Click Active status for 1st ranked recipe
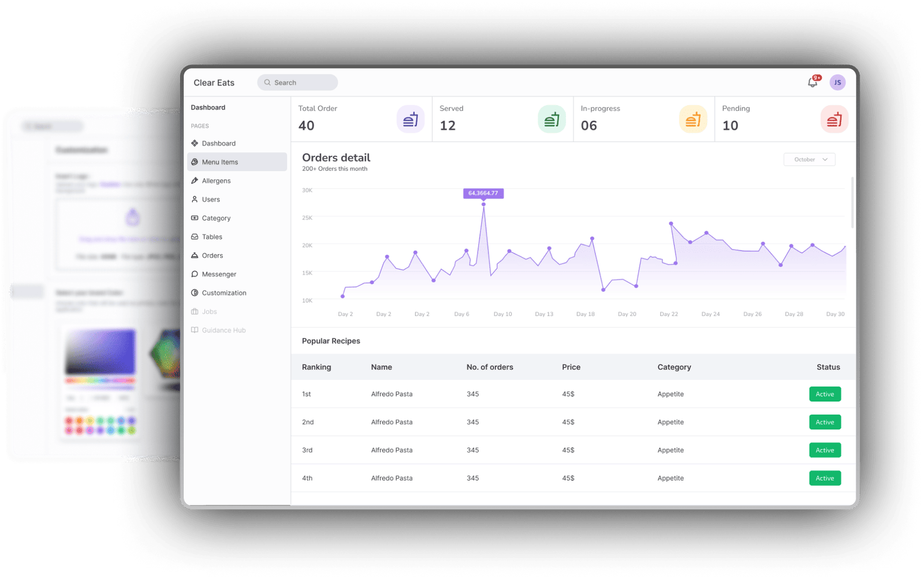The height and width of the screenshot is (577, 924). click(825, 394)
